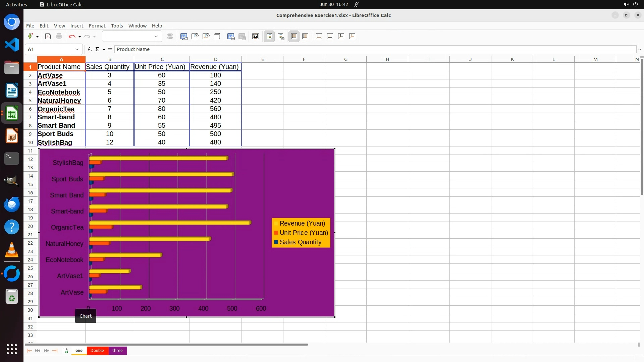Expand the Undo history dropdown arrow
The image size is (644, 362).
79,37
